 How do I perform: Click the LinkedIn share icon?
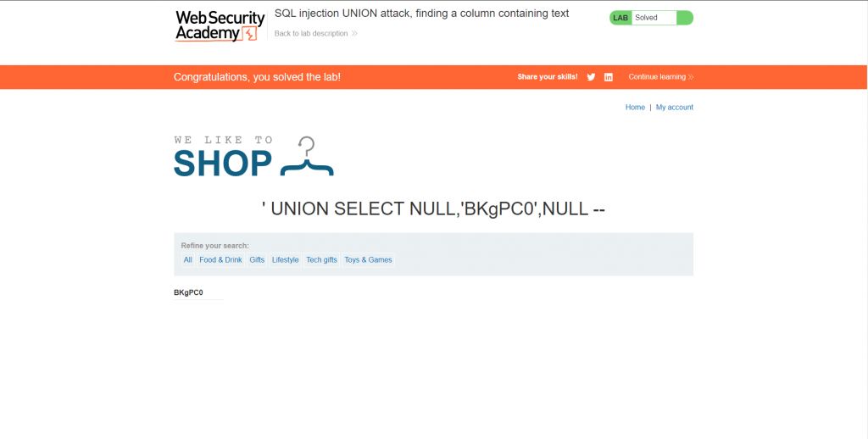(609, 77)
